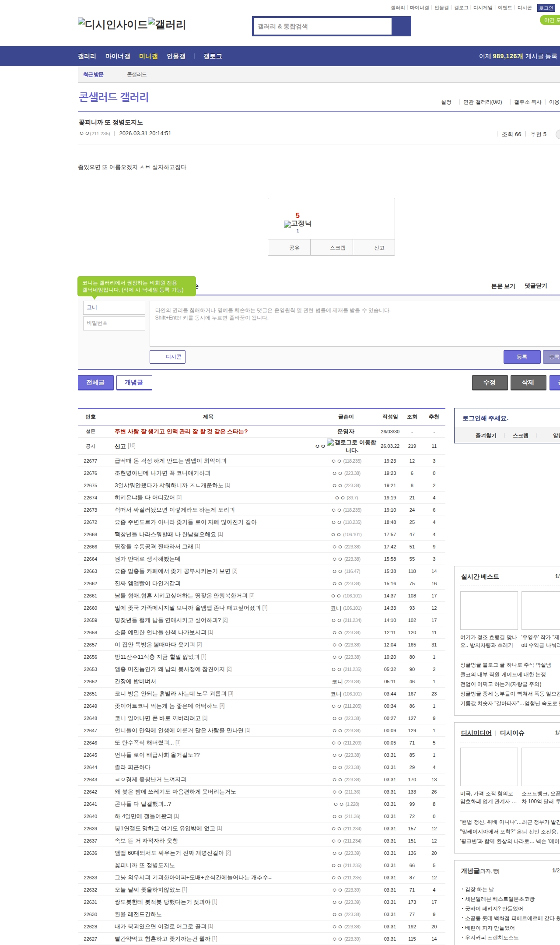The height and width of the screenshot is (945, 560).
Task: Open the 디시콘 picker below the comment box
Action: tap(168, 357)
